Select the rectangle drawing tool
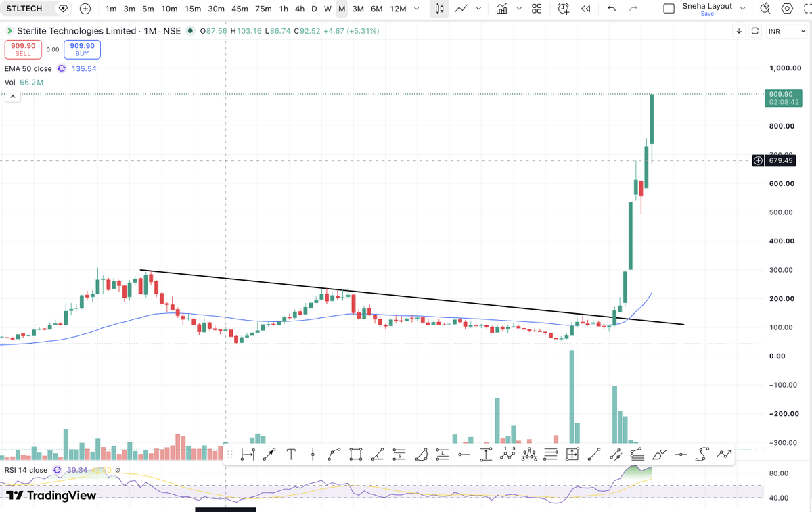The width and height of the screenshot is (812, 512). pos(356,455)
